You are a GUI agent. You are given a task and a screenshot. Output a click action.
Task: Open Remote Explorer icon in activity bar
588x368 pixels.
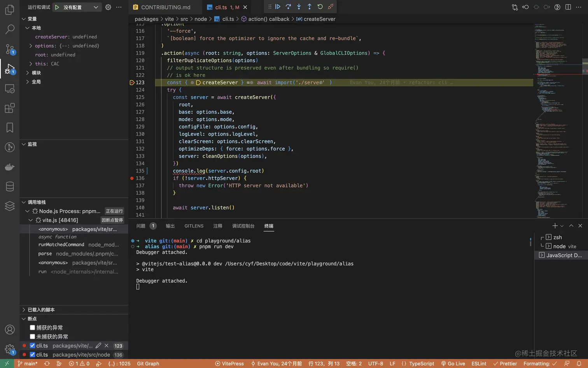tap(10, 89)
